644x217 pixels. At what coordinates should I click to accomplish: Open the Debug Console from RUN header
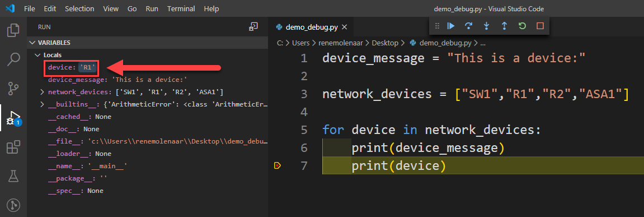point(253,27)
